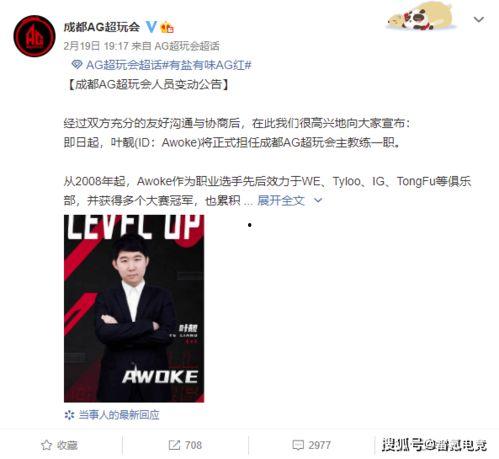Expand full post with 展开全文
Screen dimensions: 499x459
(281, 200)
